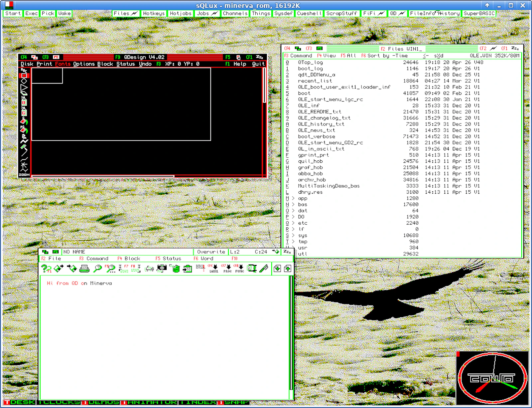Viewport: 532px width, 408px height.
Task: Select the paint brush tool in QDesign
Action: tap(24, 147)
